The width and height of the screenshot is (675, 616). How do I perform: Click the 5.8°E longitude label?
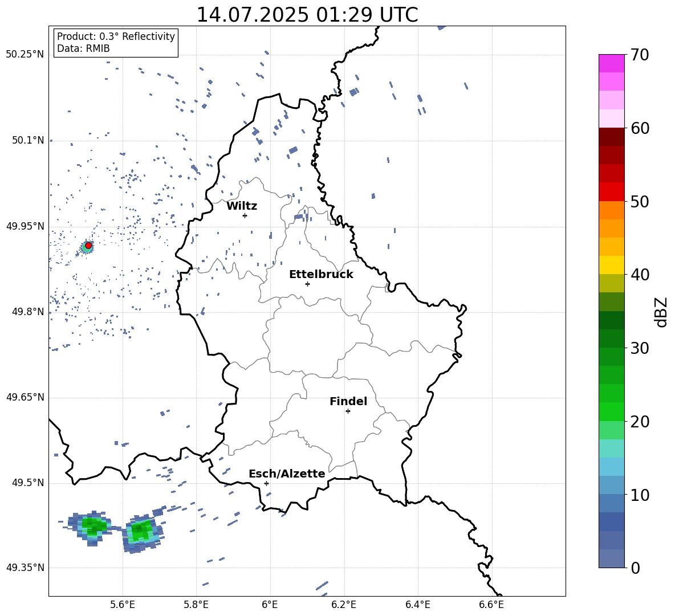tap(196, 605)
